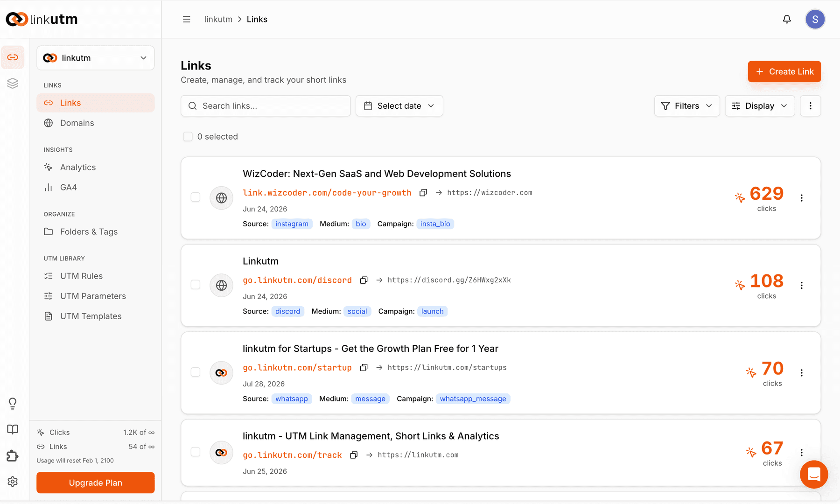
Task: Click the 108 clicks counter
Action: pyautogui.click(x=759, y=286)
